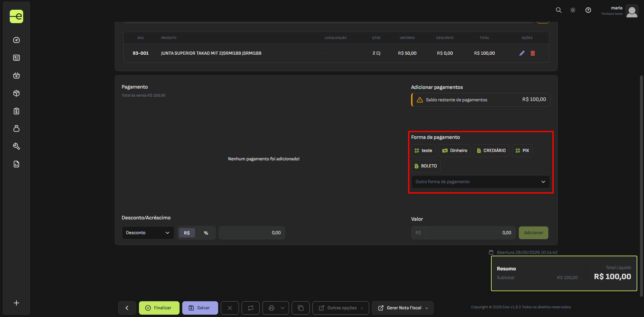Viewport: 644px width, 317px height.
Task: Switch discount unit to percent
Action: click(206, 233)
